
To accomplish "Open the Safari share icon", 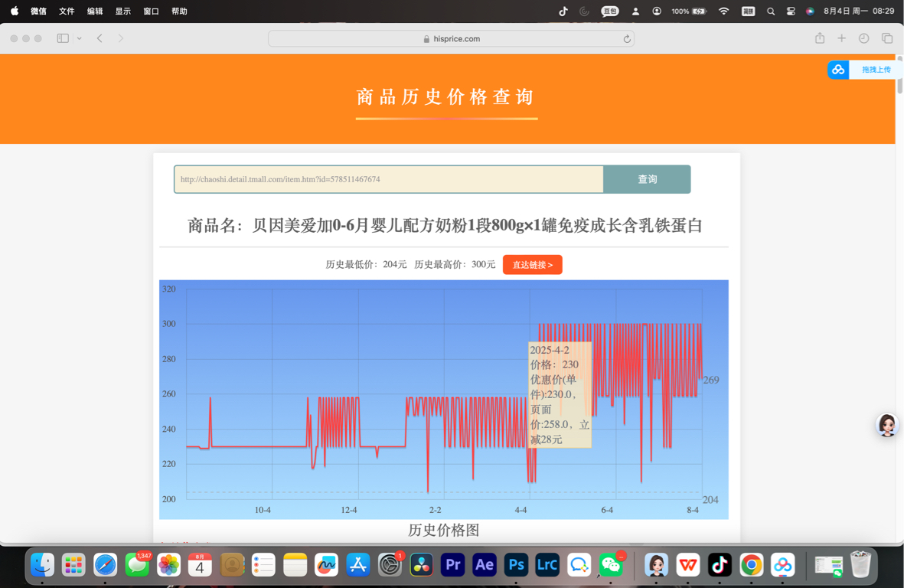I will pyautogui.click(x=819, y=38).
